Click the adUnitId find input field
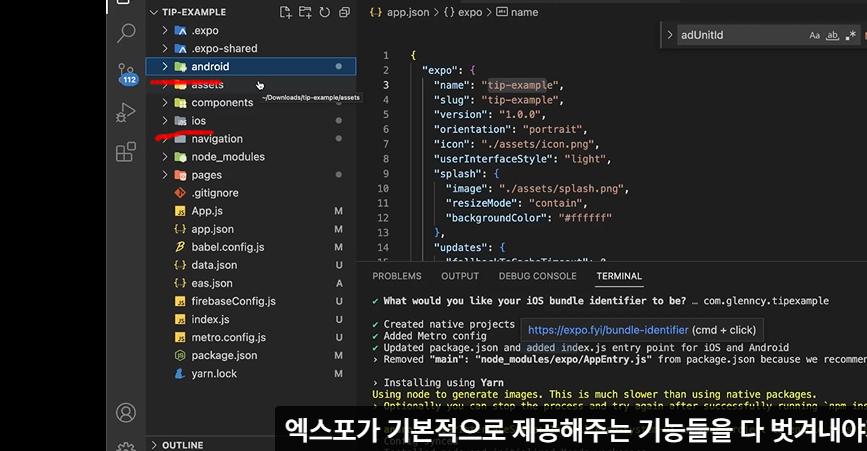 point(741,35)
